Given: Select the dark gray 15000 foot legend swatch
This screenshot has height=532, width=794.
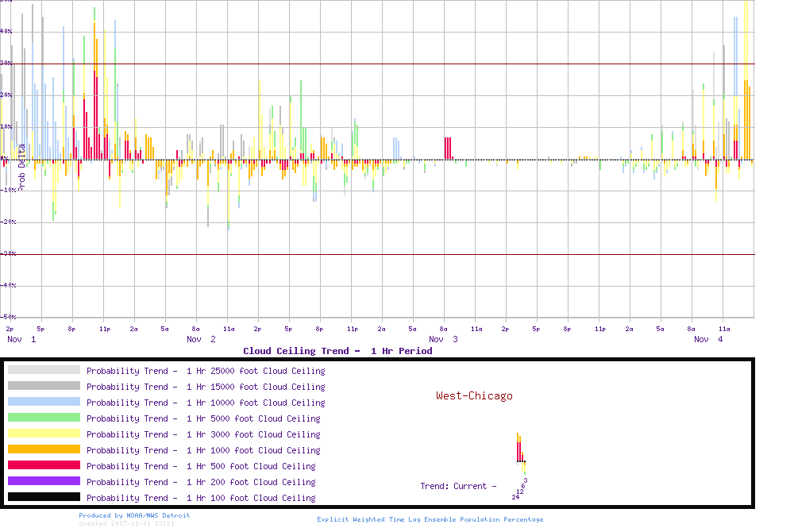Looking at the screenshot, I should click(44, 386).
